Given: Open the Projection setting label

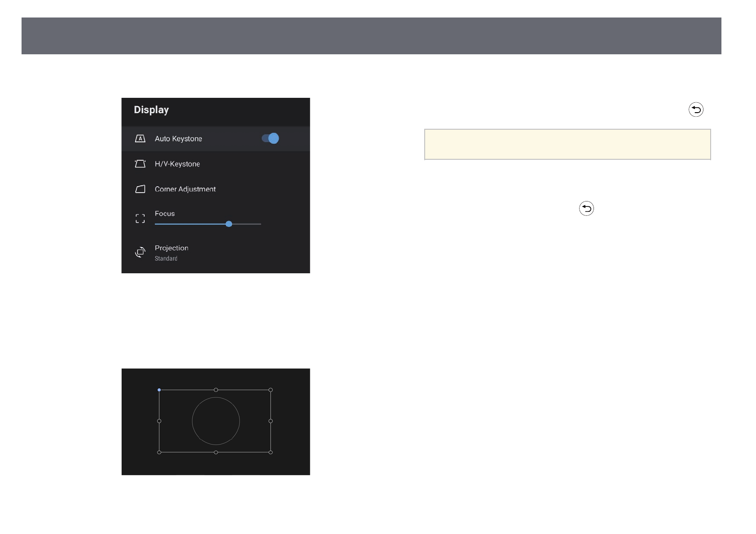Looking at the screenshot, I should point(171,248).
